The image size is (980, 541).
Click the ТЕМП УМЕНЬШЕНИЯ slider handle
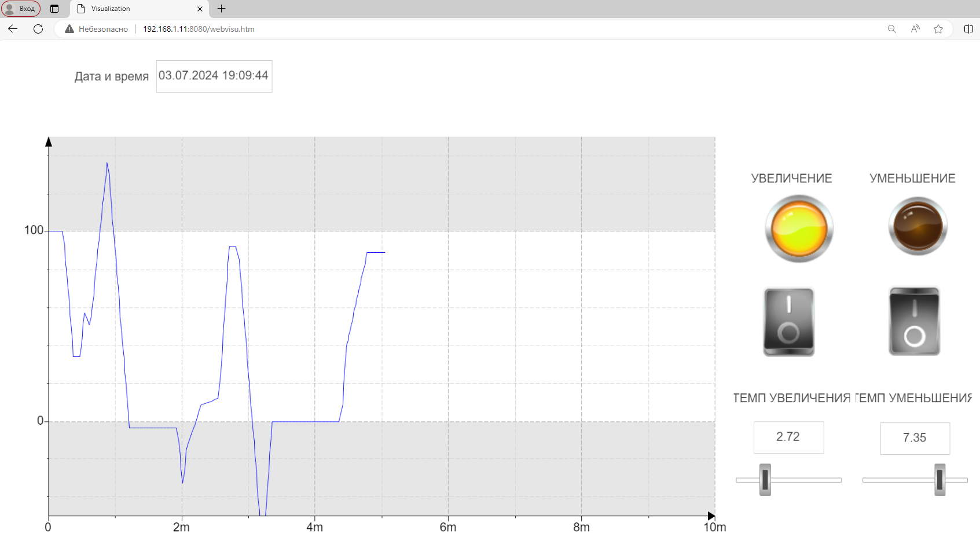point(939,480)
